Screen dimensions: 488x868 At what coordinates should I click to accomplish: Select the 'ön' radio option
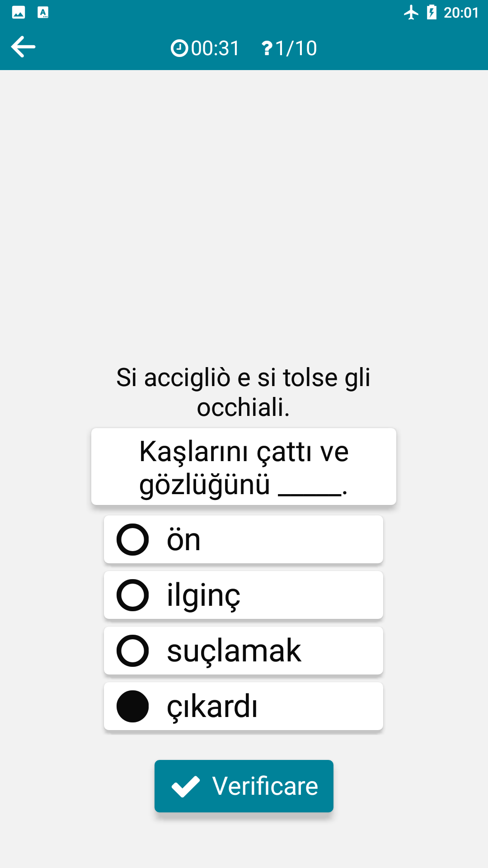point(133,539)
